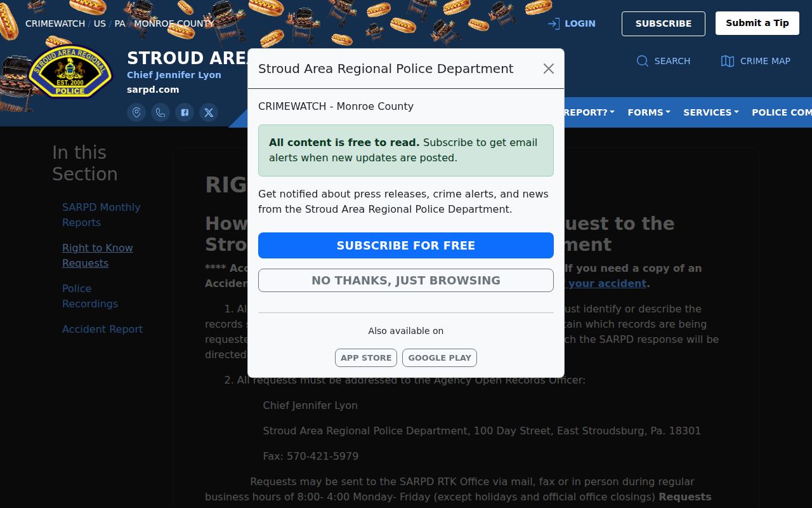Image resolution: width=812 pixels, height=508 pixels.
Task: Open the Police Recordings sidebar link
Action: pyautogui.click(x=90, y=296)
